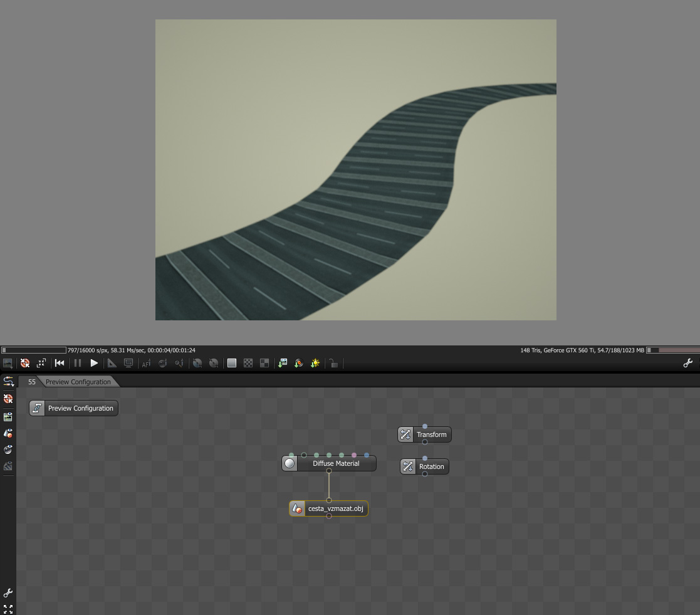The width and height of the screenshot is (700, 615).
Task: Click the recenter graph icon in sidebar
Action: click(x=8, y=399)
